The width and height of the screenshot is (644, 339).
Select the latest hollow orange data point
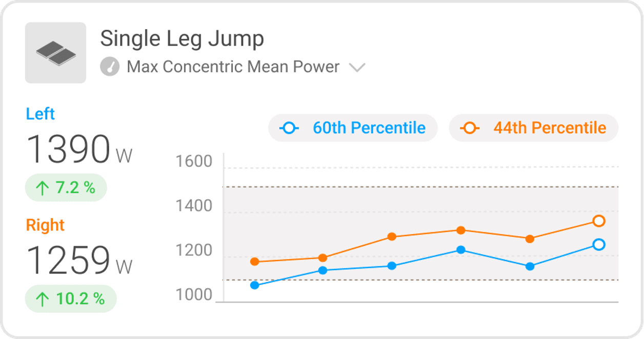coord(599,221)
